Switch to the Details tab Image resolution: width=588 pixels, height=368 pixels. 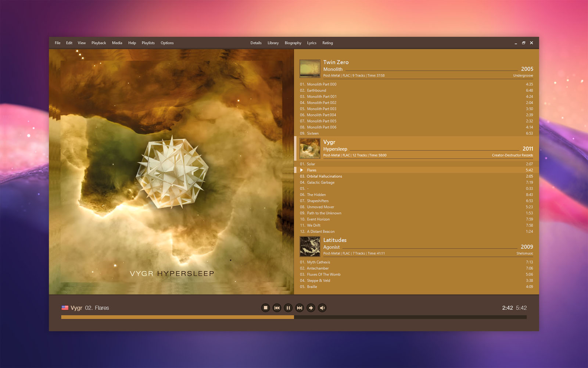pyautogui.click(x=256, y=43)
